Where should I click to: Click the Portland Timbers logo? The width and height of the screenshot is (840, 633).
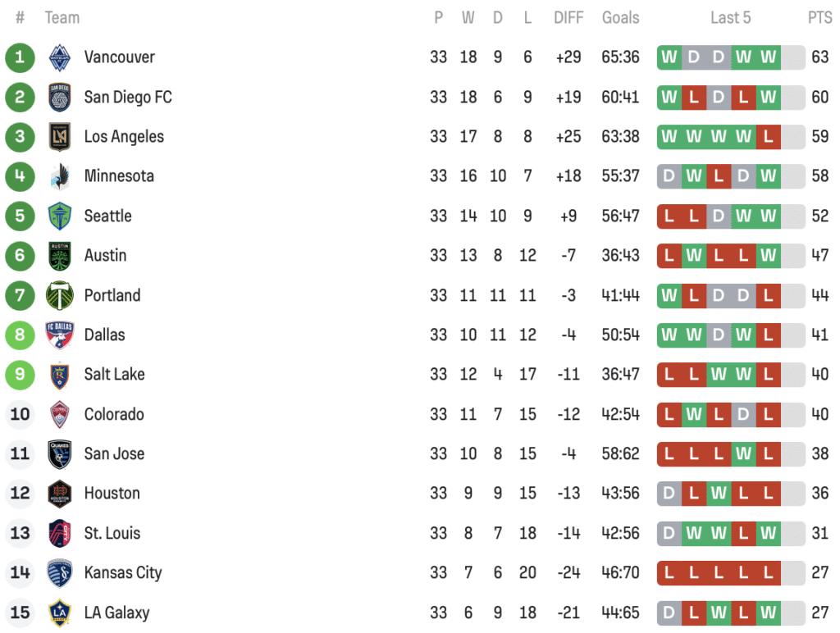[x=60, y=295]
